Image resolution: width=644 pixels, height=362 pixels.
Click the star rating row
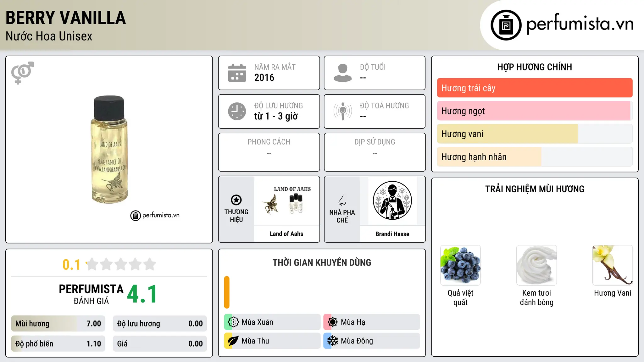coord(121,264)
